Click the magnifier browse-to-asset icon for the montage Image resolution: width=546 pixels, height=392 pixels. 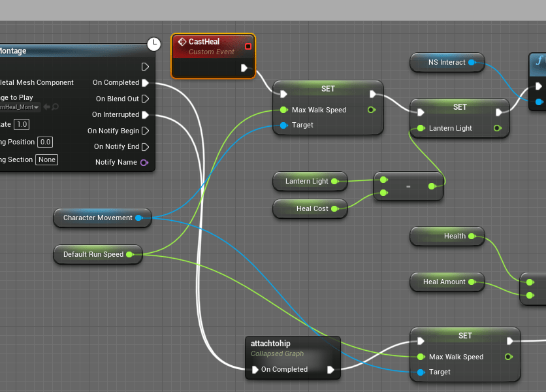pyautogui.click(x=56, y=107)
